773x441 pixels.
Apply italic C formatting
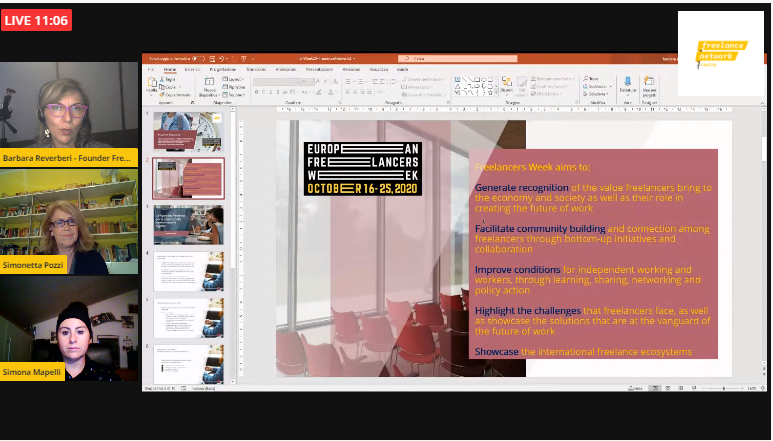(x=264, y=92)
